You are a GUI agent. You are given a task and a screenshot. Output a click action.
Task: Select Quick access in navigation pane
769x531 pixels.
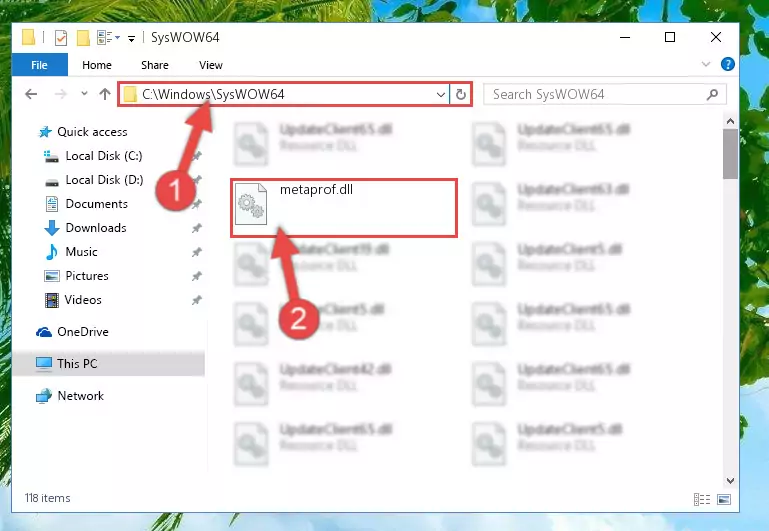[x=92, y=132]
